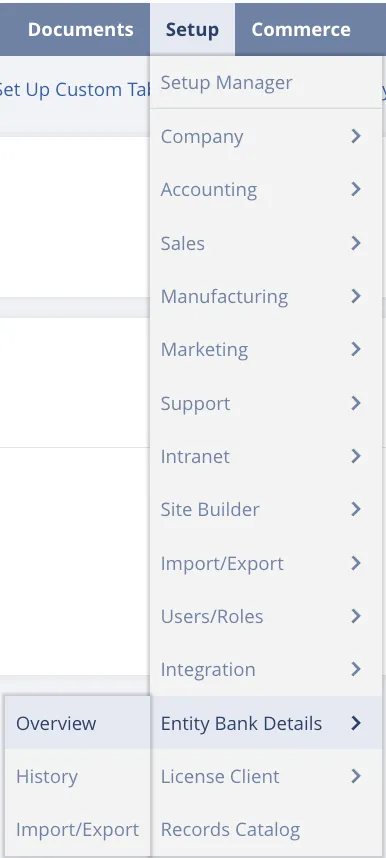Click the Intranet submenu chevron icon

coord(356,456)
